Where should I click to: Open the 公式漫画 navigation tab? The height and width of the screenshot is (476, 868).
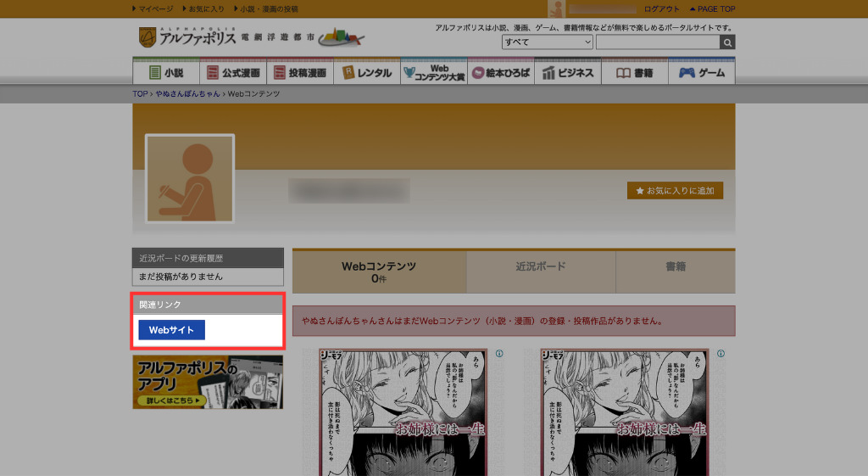click(233, 72)
